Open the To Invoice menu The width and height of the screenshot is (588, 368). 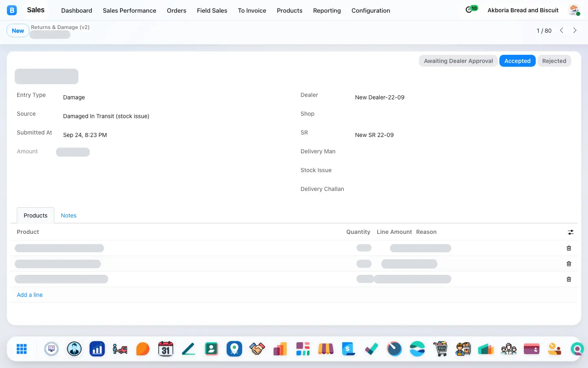(252, 11)
